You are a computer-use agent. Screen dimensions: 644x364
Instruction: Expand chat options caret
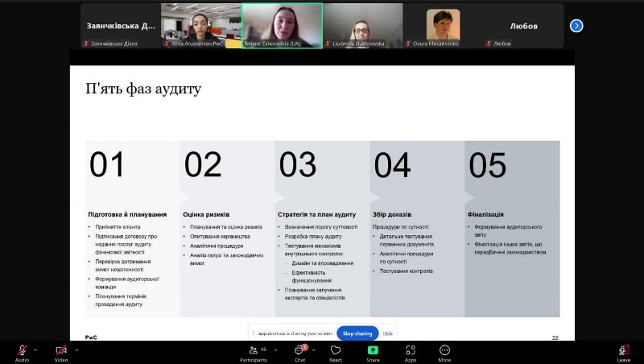click(313, 350)
